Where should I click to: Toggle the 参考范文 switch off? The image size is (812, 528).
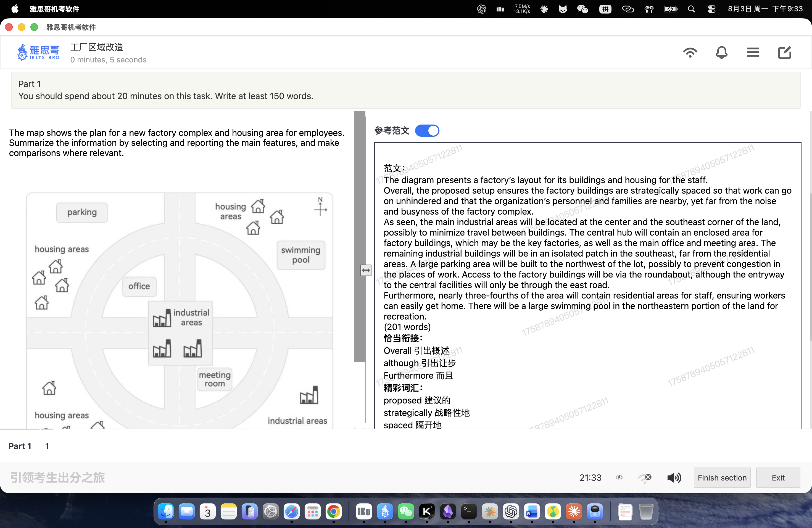pos(427,131)
